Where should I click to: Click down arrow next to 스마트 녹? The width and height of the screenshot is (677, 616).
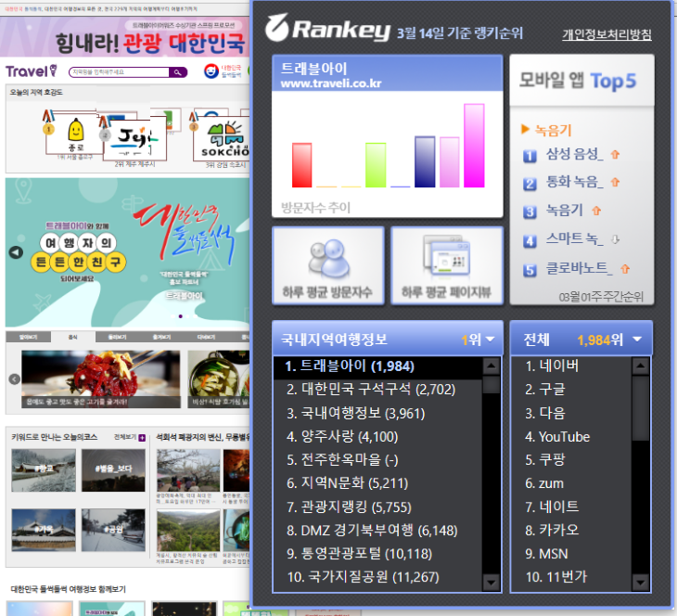615,238
